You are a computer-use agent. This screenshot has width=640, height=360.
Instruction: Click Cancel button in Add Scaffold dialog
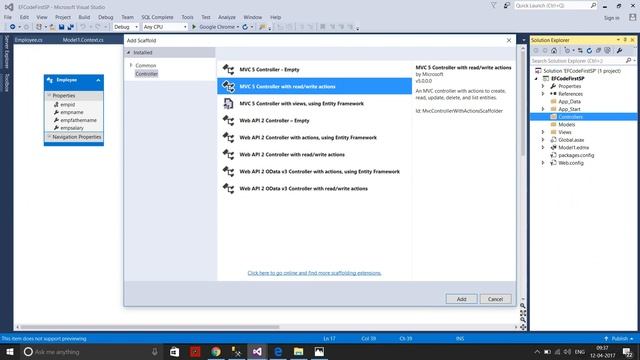point(495,299)
